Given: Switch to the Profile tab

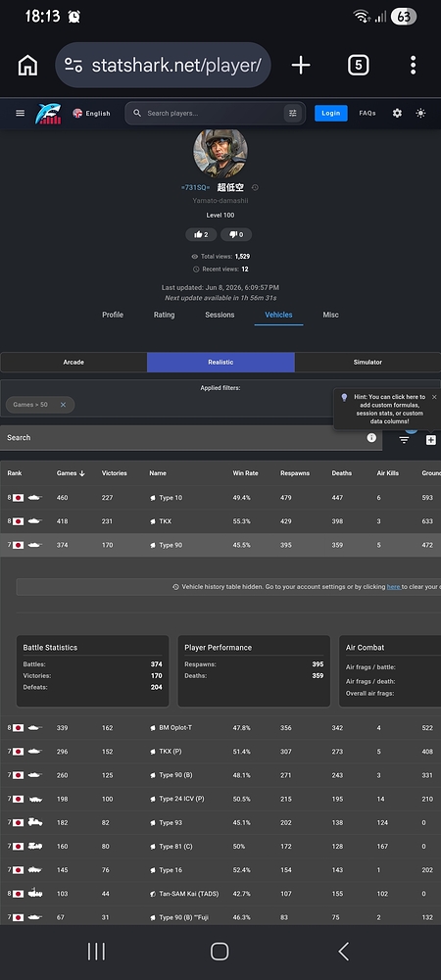Looking at the screenshot, I should (113, 315).
